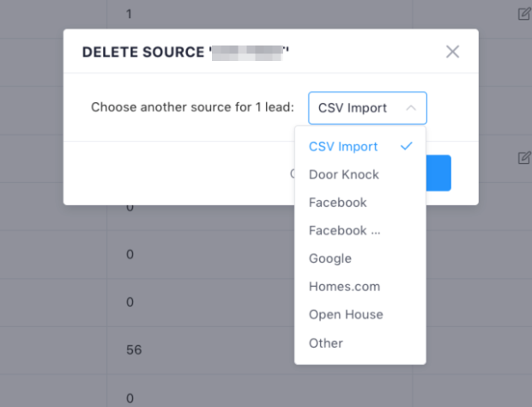The image size is (532, 407).
Task: Choose Door Knock from the source list
Action: pos(344,174)
